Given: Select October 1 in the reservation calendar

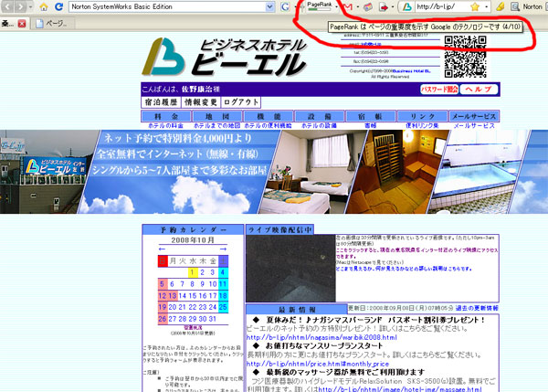Looking at the screenshot, I should point(192,272).
